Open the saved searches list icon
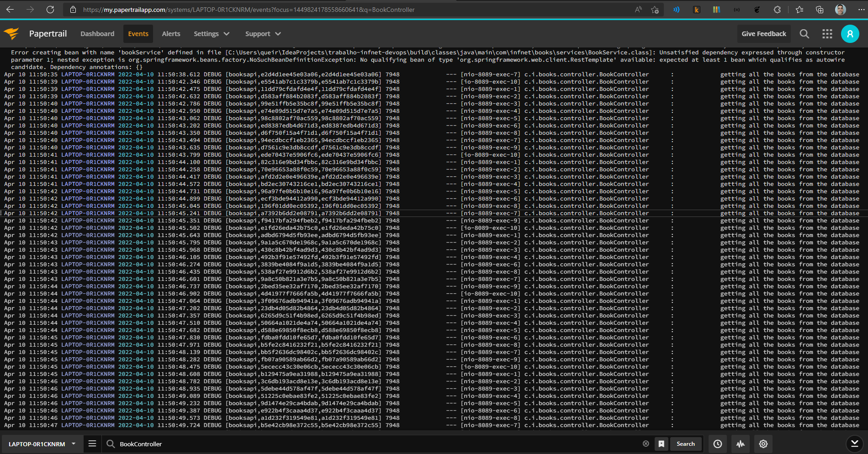The height and width of the screenshot is (454, 868). coord(92,443)
